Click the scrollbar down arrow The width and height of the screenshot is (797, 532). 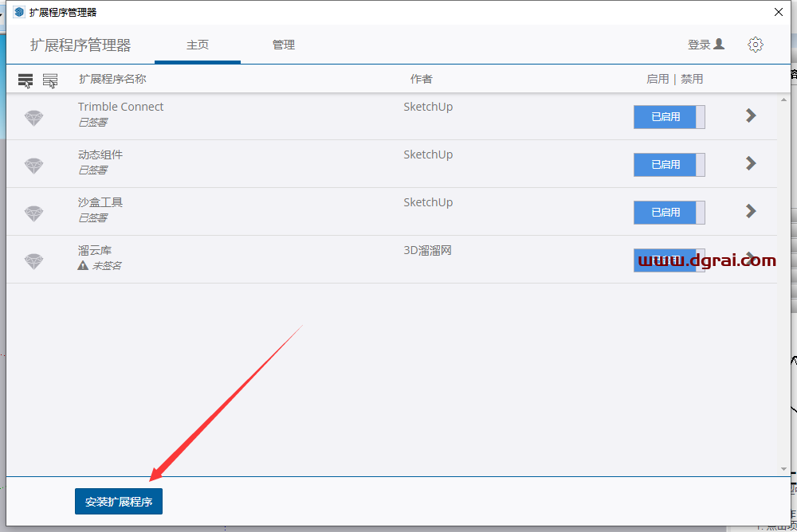[x=783, y=469]
